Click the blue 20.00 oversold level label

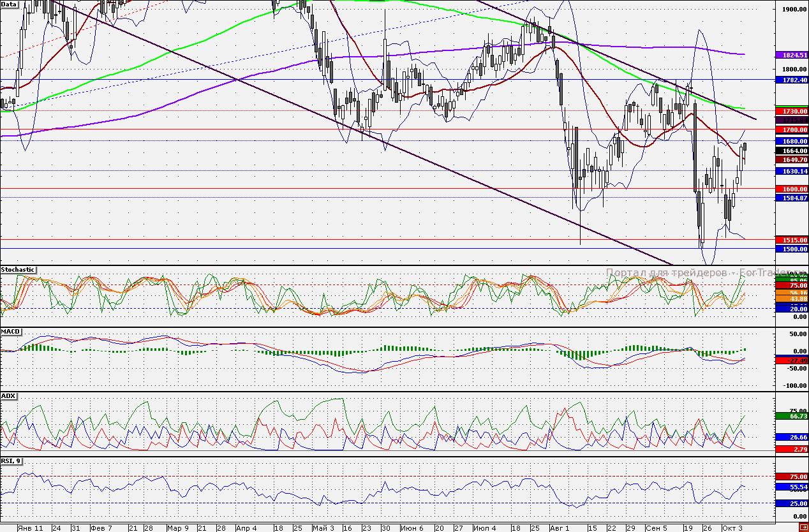791,308
